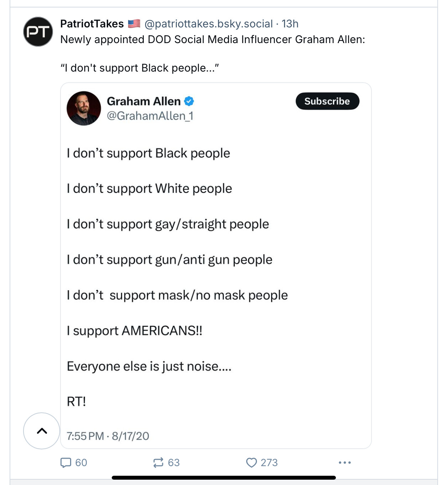Tap the black home indicator bar
This screenshot has width=448, height=485.
(224, 478)
